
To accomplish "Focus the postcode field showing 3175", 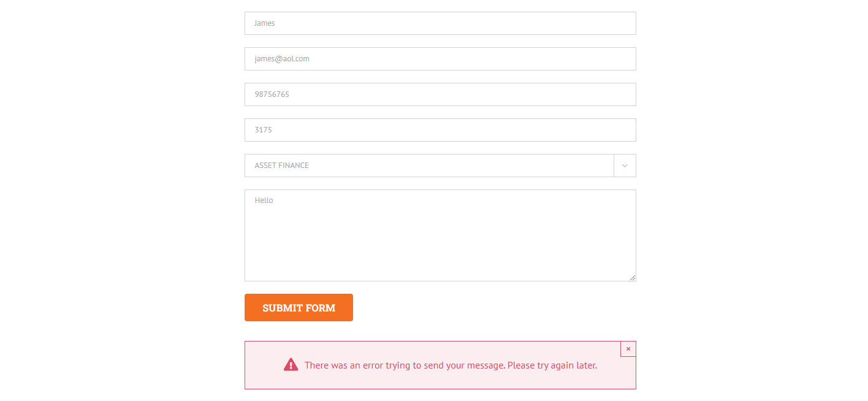I will pos(440,130).
